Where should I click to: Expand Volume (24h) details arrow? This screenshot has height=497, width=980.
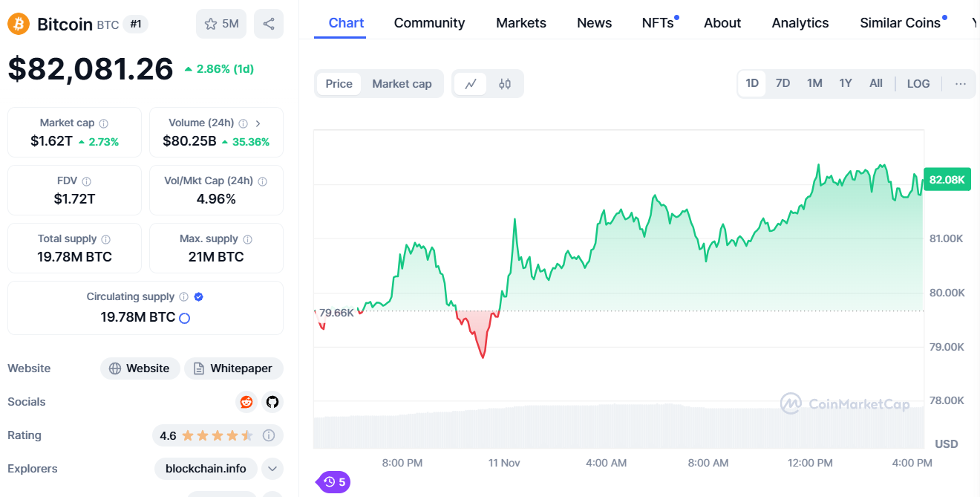tap(258, 123)
